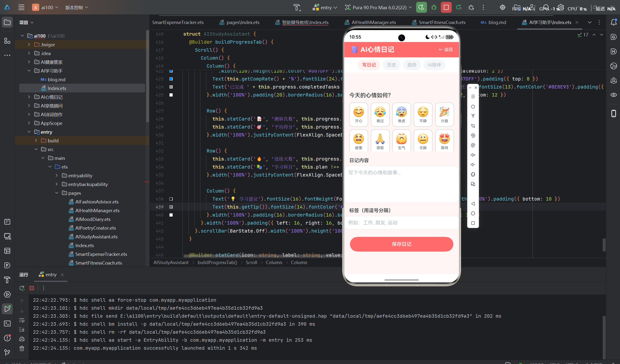Click buildProgressTab() breadcrumb
This screenshot has width=620, height=364.
coord(217,262)
